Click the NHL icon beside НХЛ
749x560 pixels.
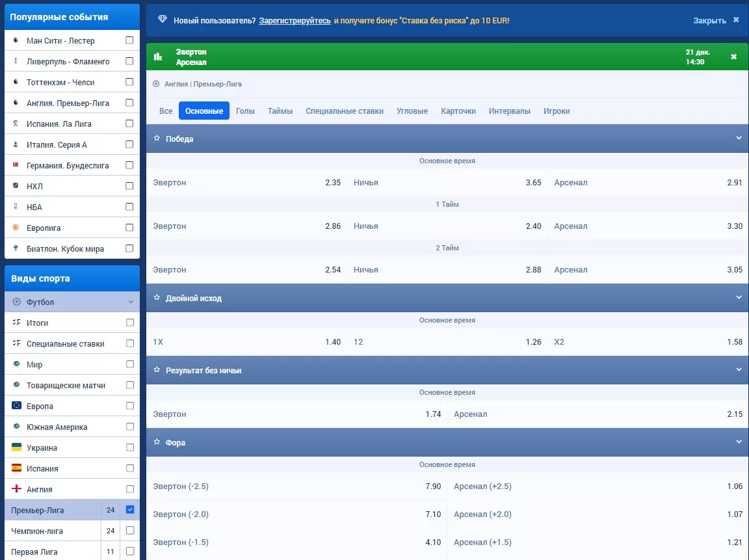point(16,186)
